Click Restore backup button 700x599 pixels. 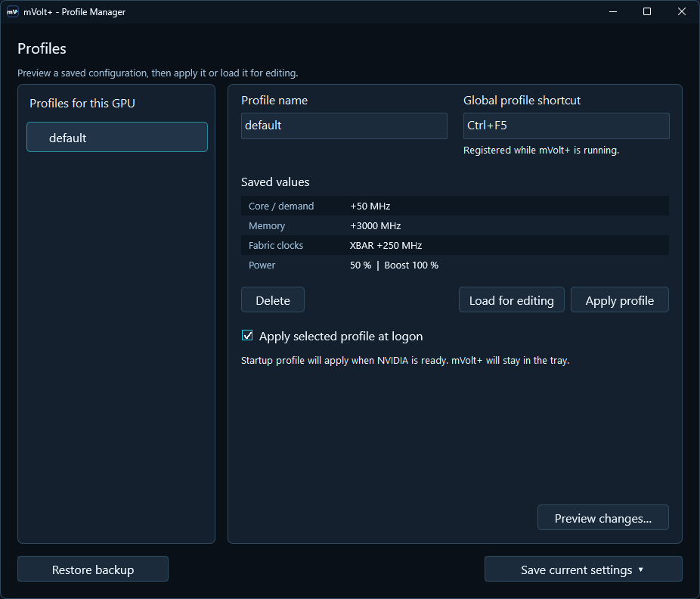(93, 569)
